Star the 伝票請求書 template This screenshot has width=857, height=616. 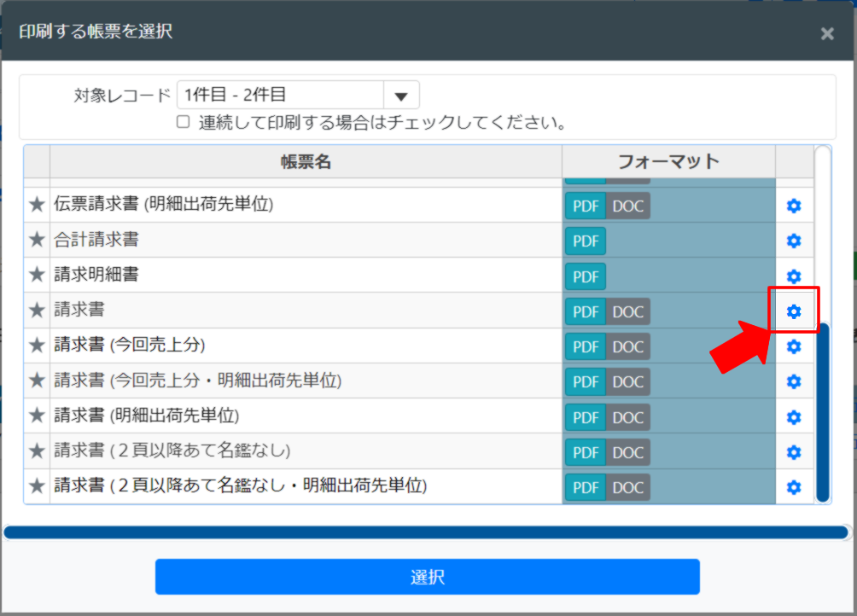click(x=36, y=205)
